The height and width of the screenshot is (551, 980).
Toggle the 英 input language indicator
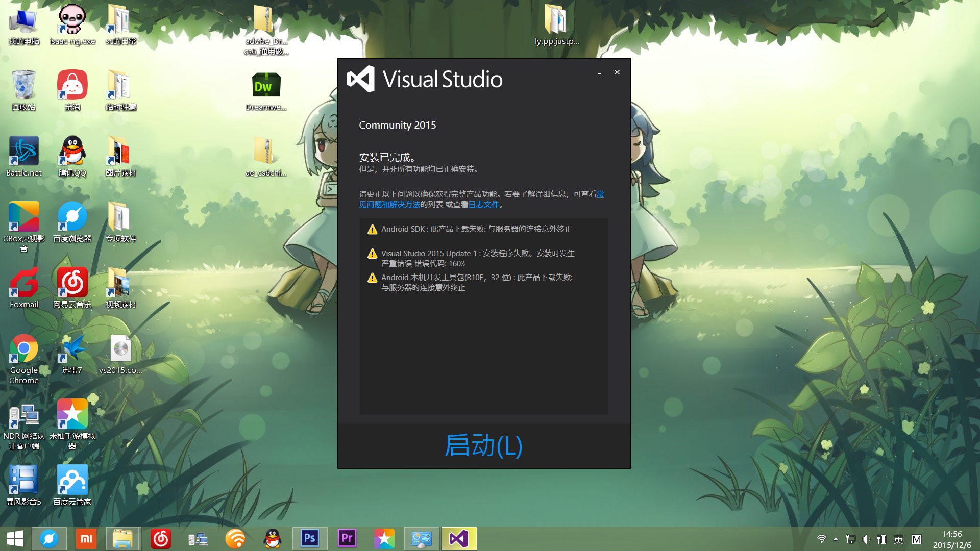(898, 539)
